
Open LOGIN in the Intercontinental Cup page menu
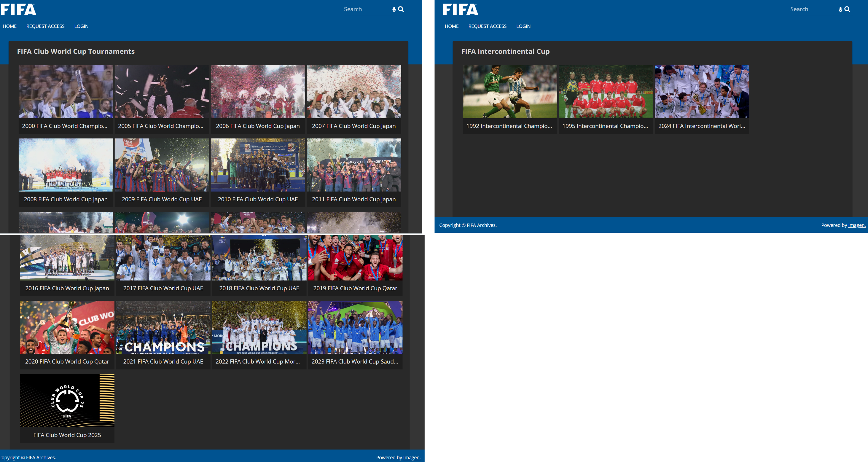523,26
